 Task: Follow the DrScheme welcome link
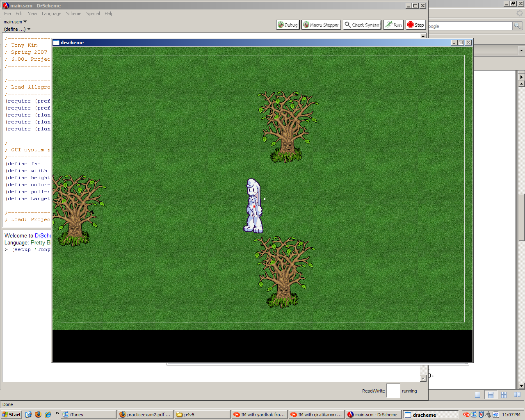click(x=43, y=235)
